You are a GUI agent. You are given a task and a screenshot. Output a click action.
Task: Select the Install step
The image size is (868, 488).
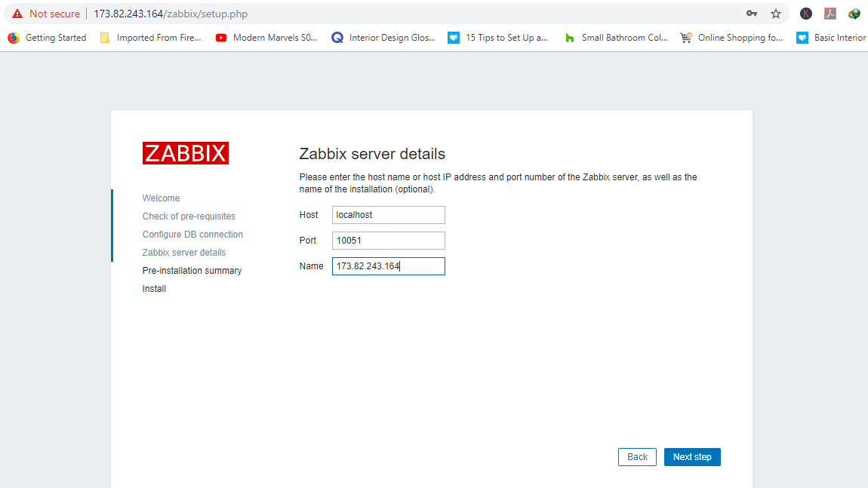point(154,289)
